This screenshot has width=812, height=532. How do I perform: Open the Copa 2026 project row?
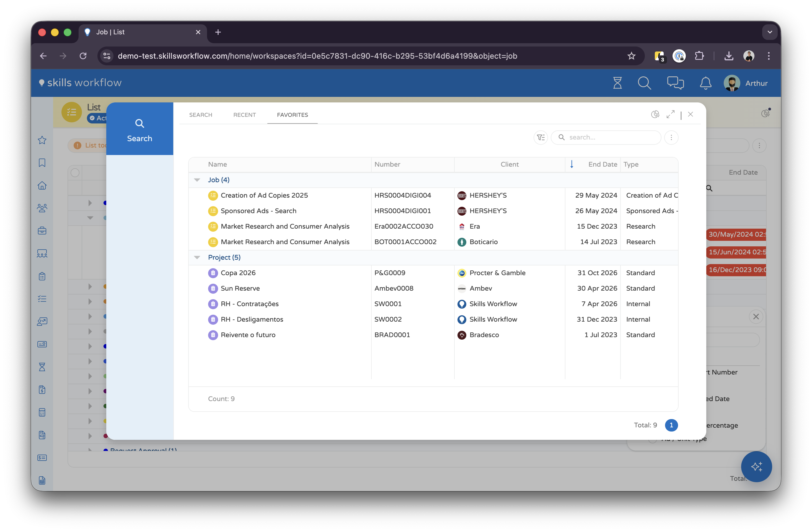(238, 273)
